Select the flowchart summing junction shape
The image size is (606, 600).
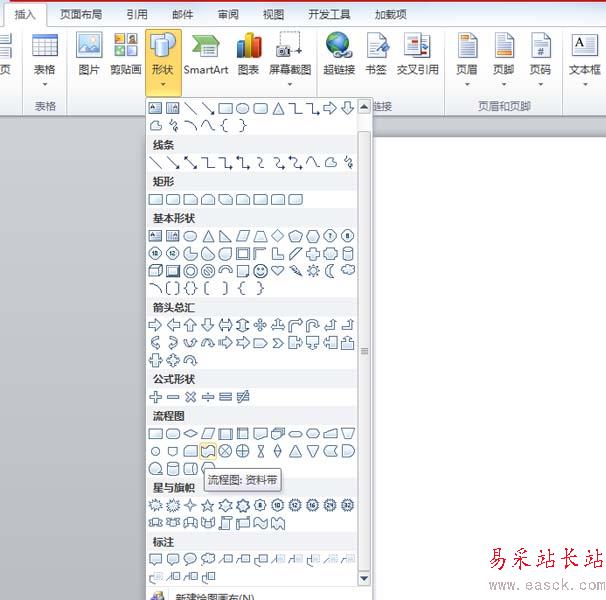click(x=225, y=451)
